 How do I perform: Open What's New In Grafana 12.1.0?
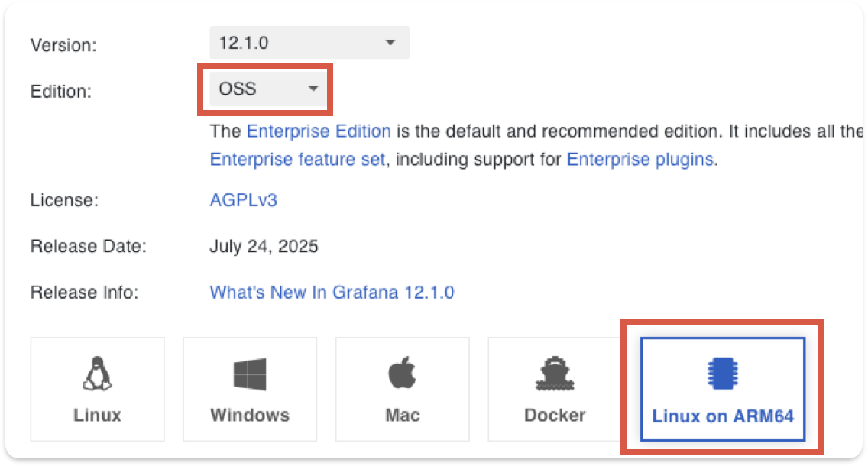332,293
